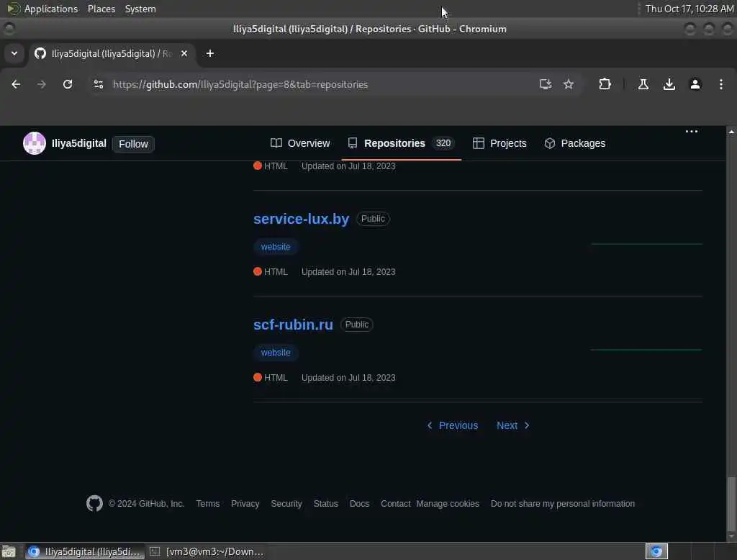
Task: Click Chromium tray icon in bottom panel
Action: pyautogui.click(x=656, y=551)
